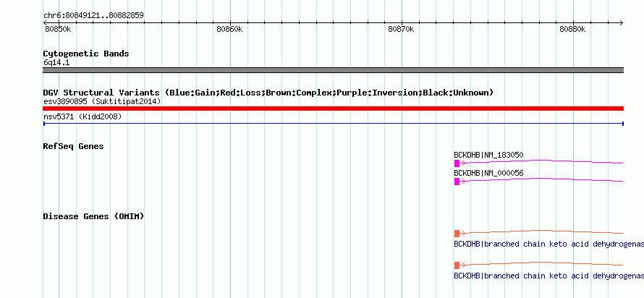Open the lower BCKDHB branched chain keto acid link
Viewport: 644px width, 298px height.
click(x=548, y=276)
